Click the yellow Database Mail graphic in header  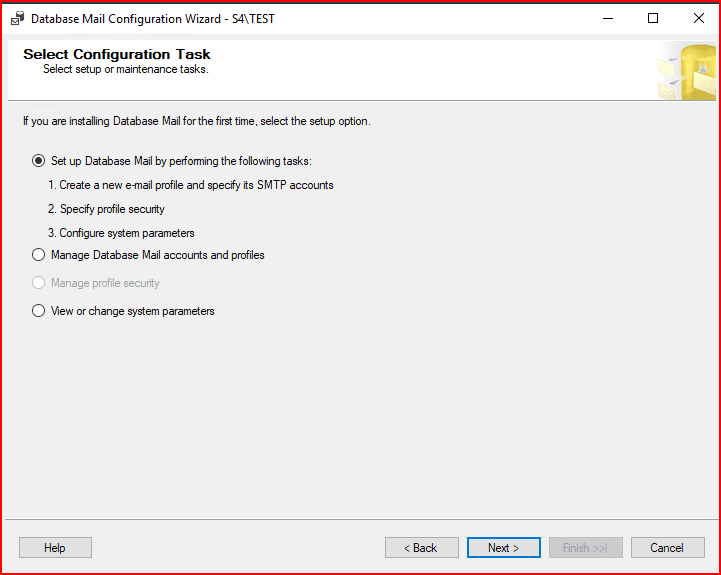[686, 71]
